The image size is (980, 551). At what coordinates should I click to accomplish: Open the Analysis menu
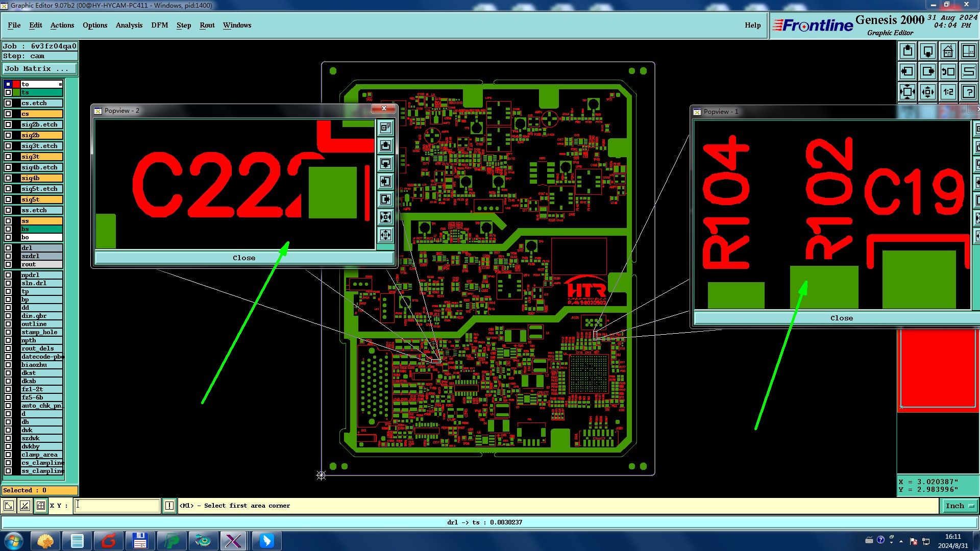pos(129,25)
